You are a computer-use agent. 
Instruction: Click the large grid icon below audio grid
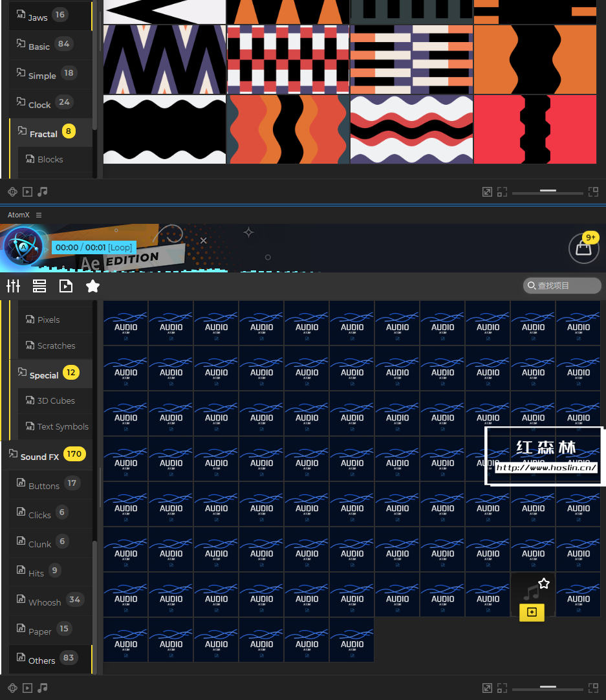click(x=593, y=688)
